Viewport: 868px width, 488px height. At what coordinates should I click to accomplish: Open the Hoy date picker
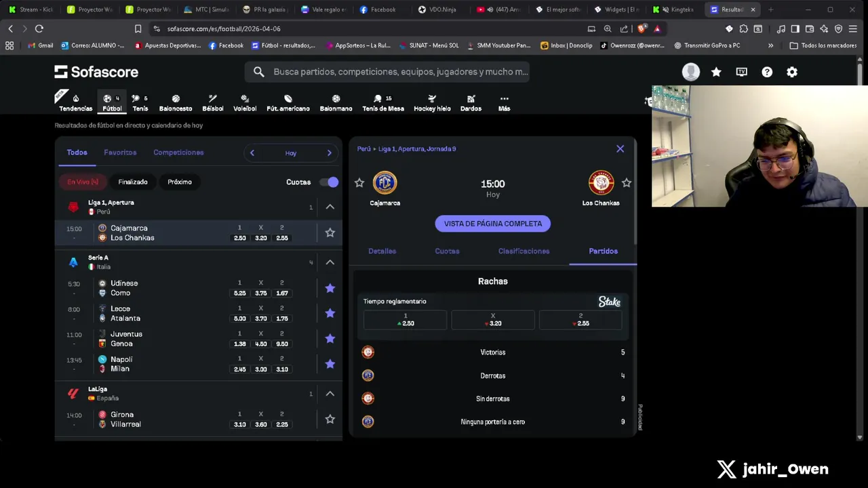(x=291, y=153)
